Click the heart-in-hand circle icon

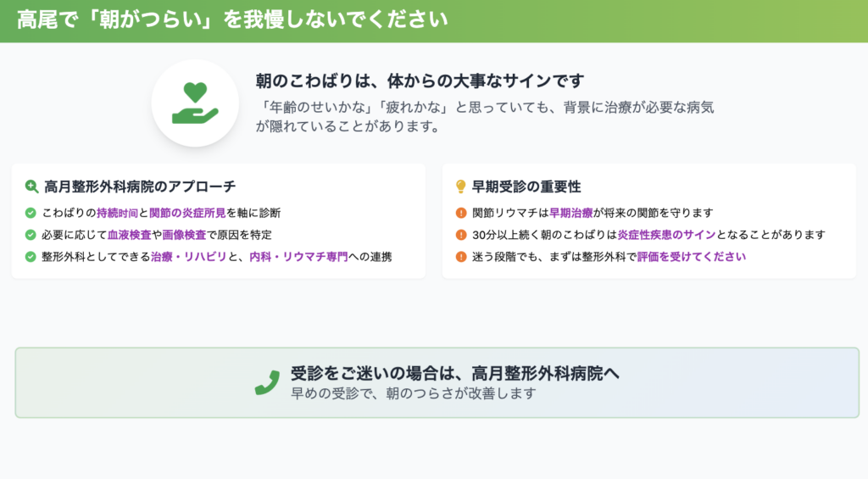click(195, 103)
